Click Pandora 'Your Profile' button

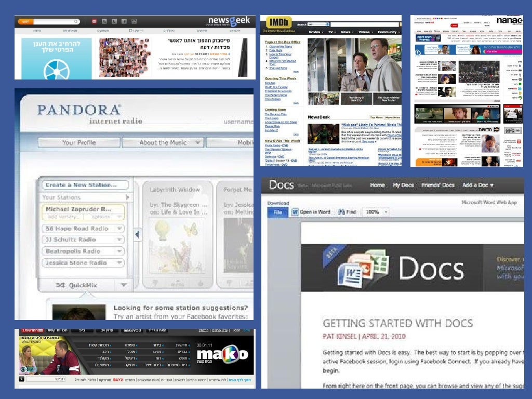pos(79,142)
